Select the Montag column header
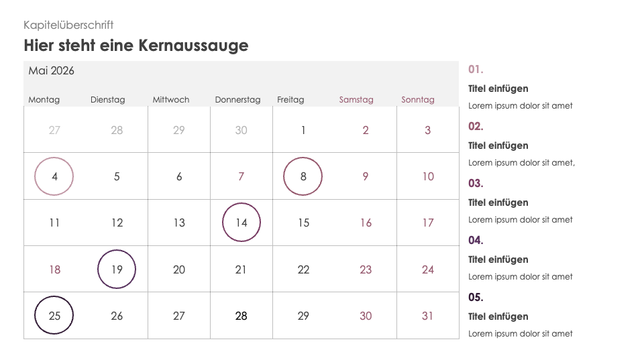 [x=44, y=100]
